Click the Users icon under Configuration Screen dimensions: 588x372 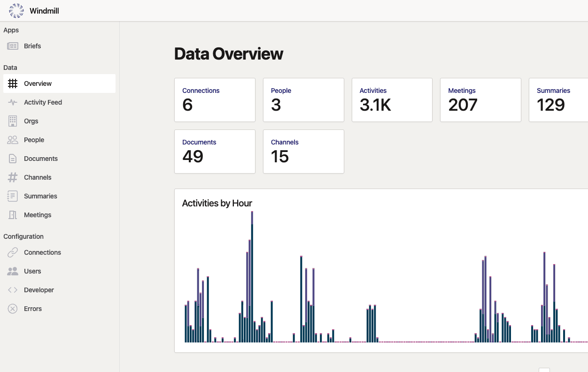tap(13, 271)
